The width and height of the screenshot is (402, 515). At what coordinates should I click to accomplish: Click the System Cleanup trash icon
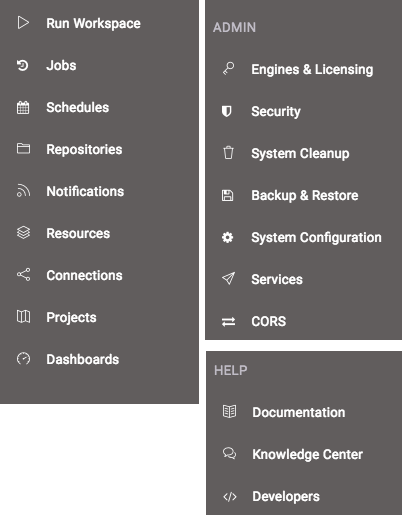coord(228,153)
